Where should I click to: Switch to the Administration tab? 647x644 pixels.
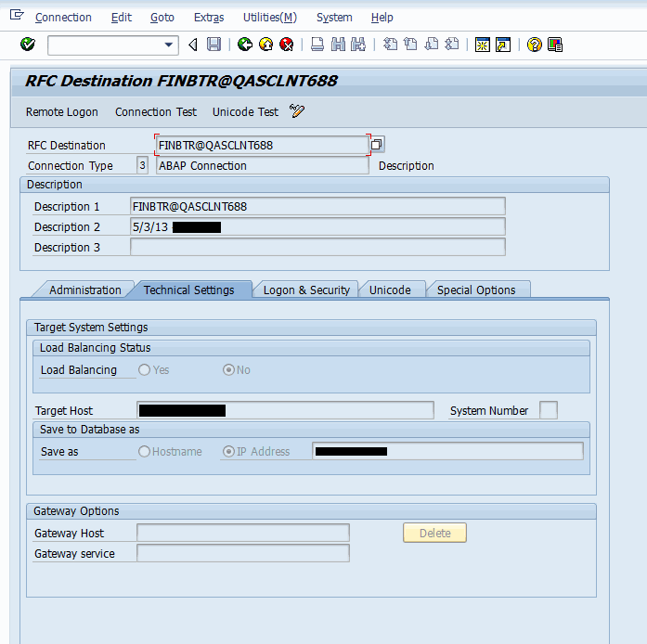pyautogui.click(x=85, y=290)
